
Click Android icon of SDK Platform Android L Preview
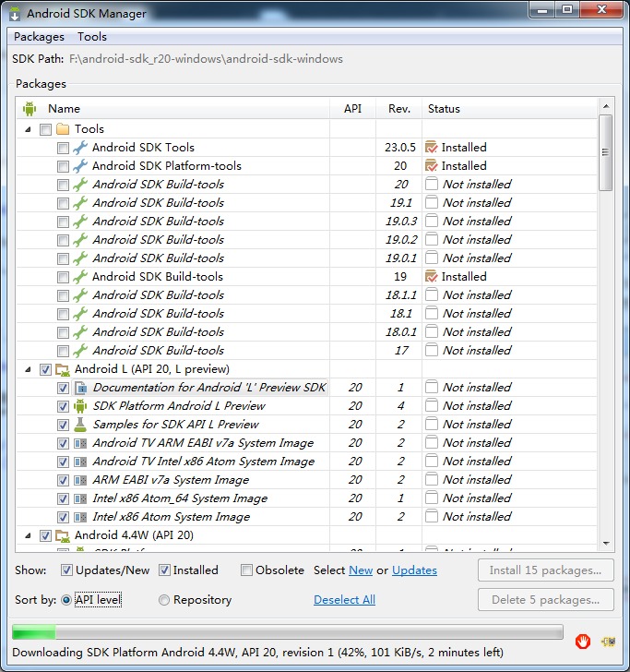[80, 406]
